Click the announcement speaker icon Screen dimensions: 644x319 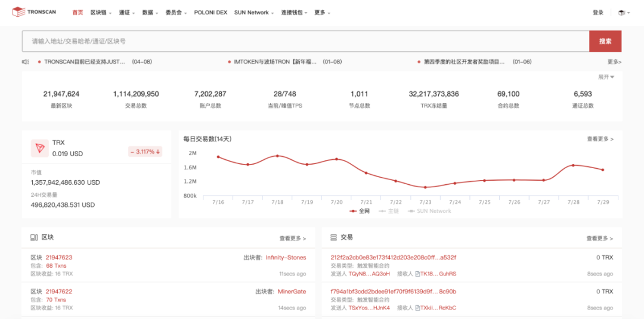pyautogui.click(x=26, y=61)
